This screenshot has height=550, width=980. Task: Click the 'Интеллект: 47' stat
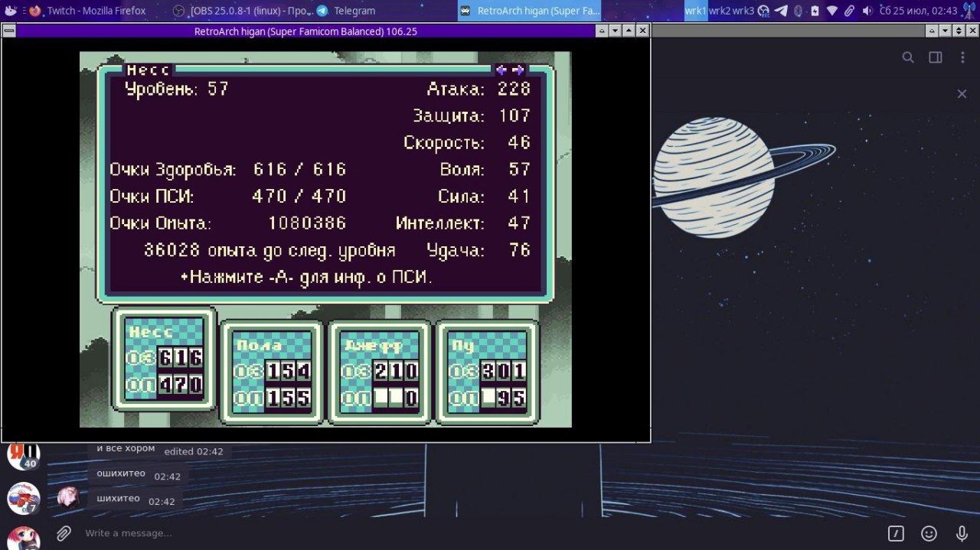[x=463, y=223]
